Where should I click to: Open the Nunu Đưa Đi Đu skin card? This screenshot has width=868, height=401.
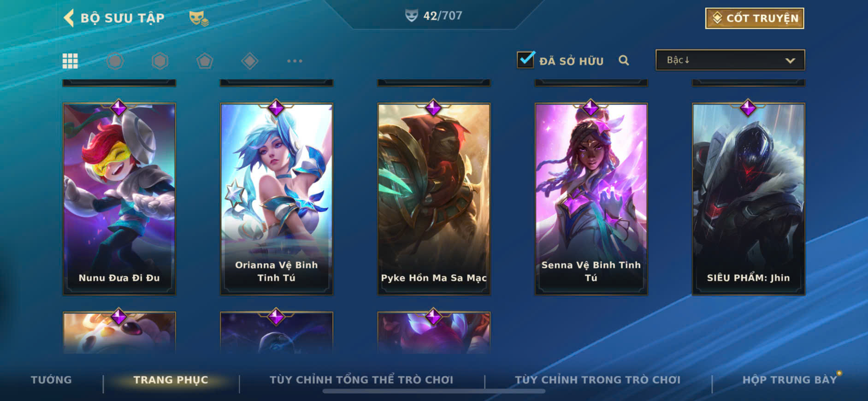[119, 199]
